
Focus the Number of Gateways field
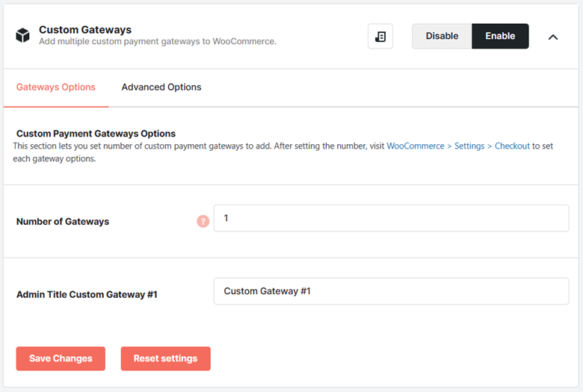tap(391, 218)
